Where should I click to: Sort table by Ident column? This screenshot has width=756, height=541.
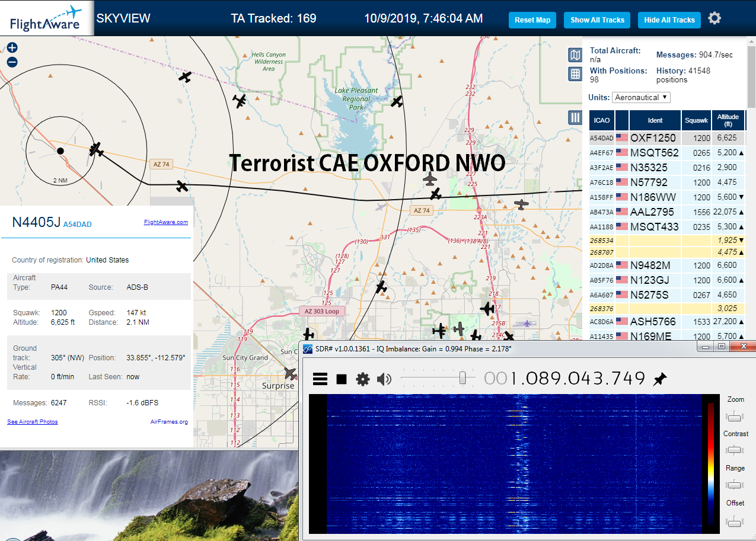click(655, 120)
